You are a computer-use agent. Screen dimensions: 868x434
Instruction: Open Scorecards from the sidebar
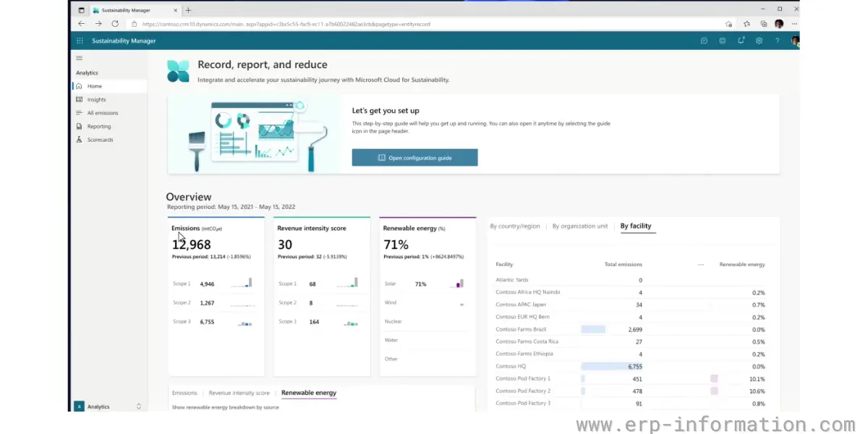pos(100,140)
